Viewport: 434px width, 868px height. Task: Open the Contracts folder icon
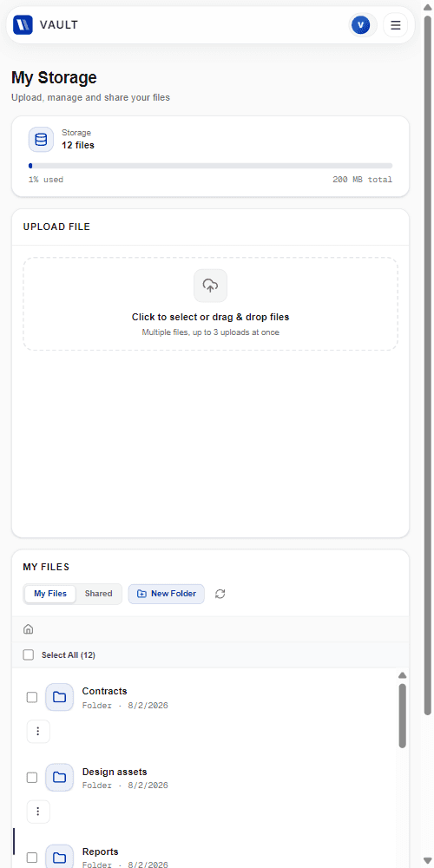(x=59, y=697)
